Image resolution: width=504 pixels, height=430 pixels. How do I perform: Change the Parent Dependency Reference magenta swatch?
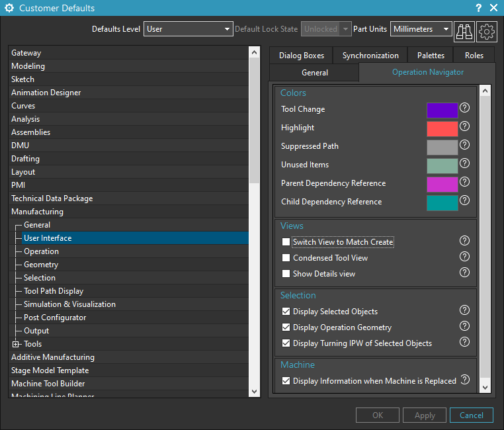pyautogui.click(x=442, y=185)
